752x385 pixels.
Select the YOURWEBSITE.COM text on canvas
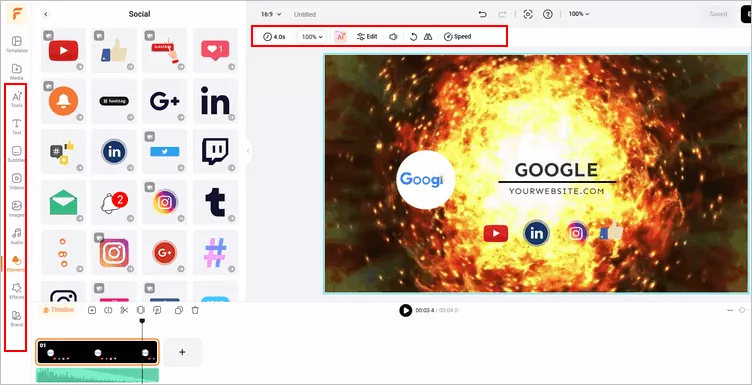coord(556,191)
